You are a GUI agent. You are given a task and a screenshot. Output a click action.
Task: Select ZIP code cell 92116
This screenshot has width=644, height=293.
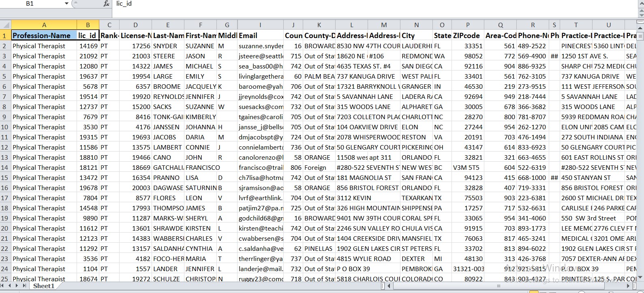click(468, 66)
